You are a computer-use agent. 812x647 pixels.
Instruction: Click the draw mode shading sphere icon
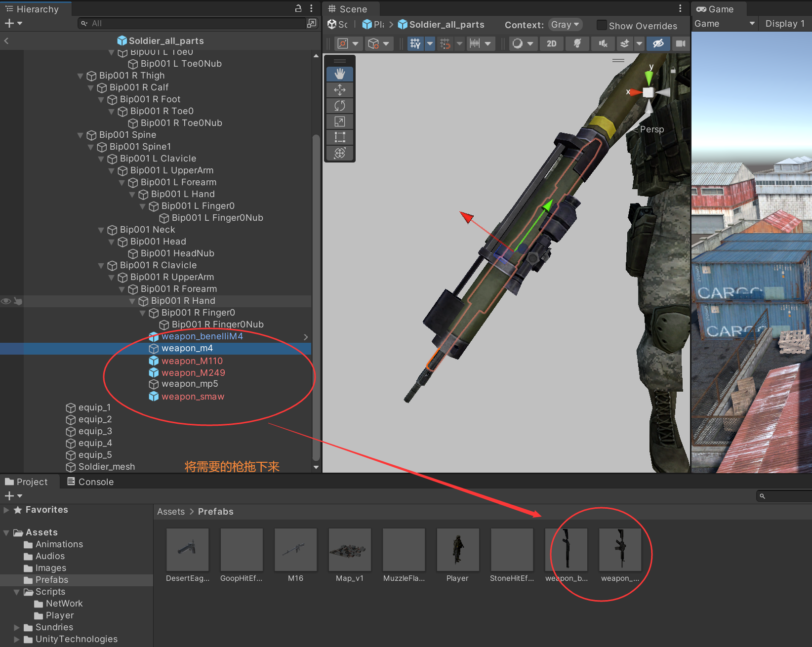click(x=518, y=44)
